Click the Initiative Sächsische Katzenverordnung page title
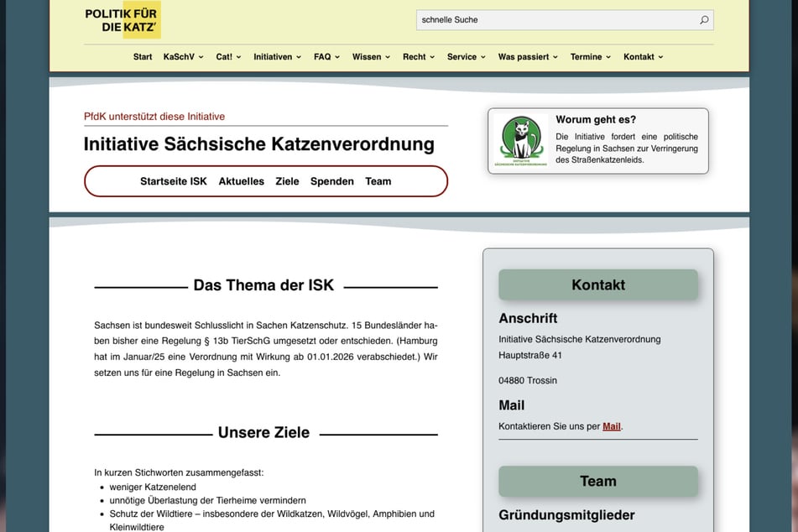Screen dimensions: 798x532 [x=259, y=144]
